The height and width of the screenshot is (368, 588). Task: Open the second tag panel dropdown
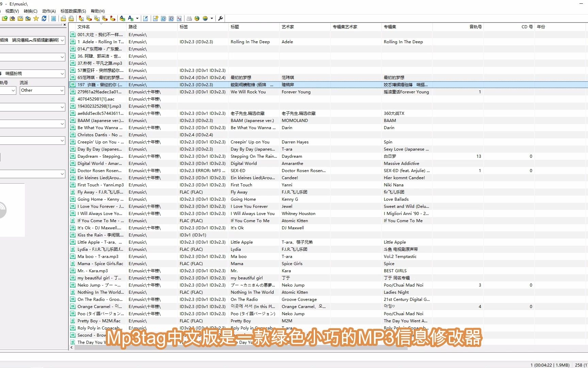62,57
